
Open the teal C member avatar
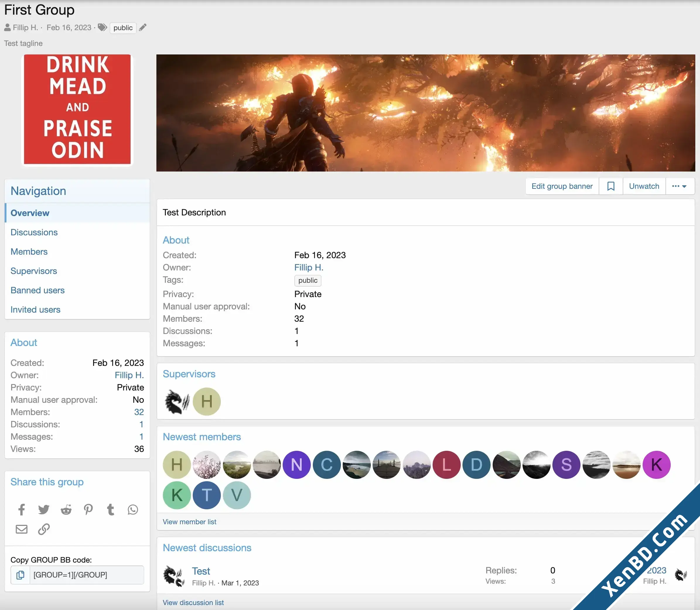coord(327,465)
